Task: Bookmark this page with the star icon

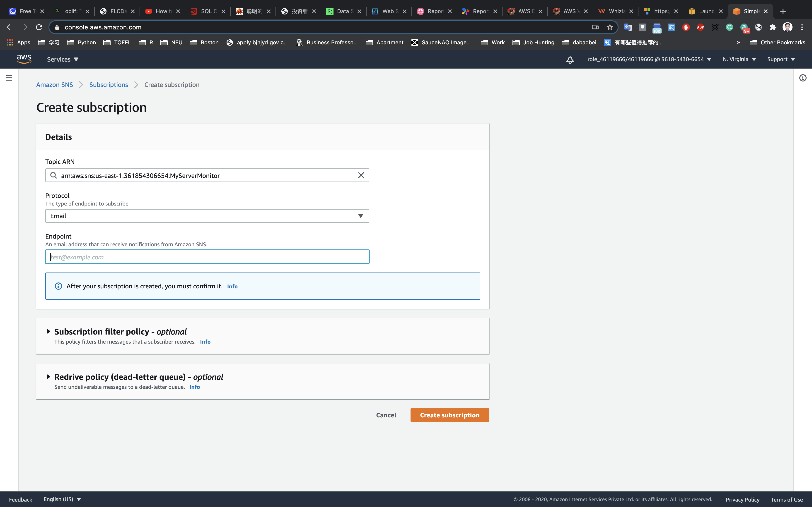Action: tap(610, 27)
